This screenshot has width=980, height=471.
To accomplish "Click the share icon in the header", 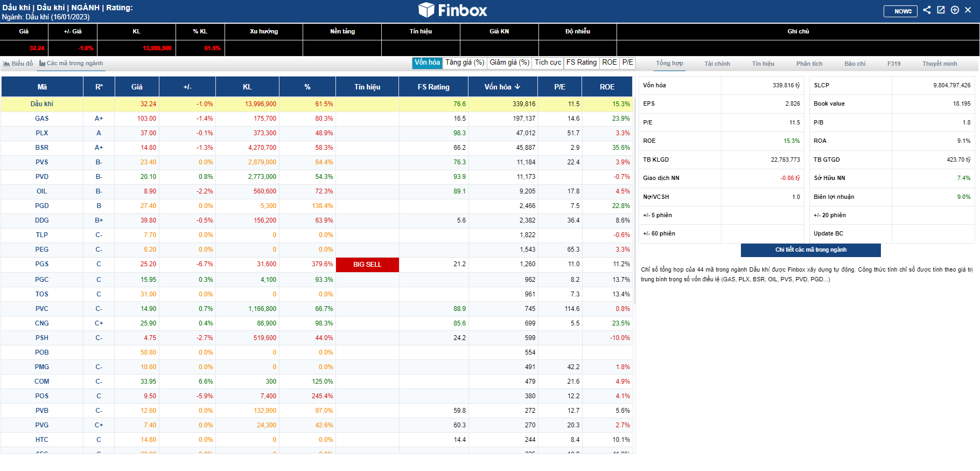I will (927, 10).
